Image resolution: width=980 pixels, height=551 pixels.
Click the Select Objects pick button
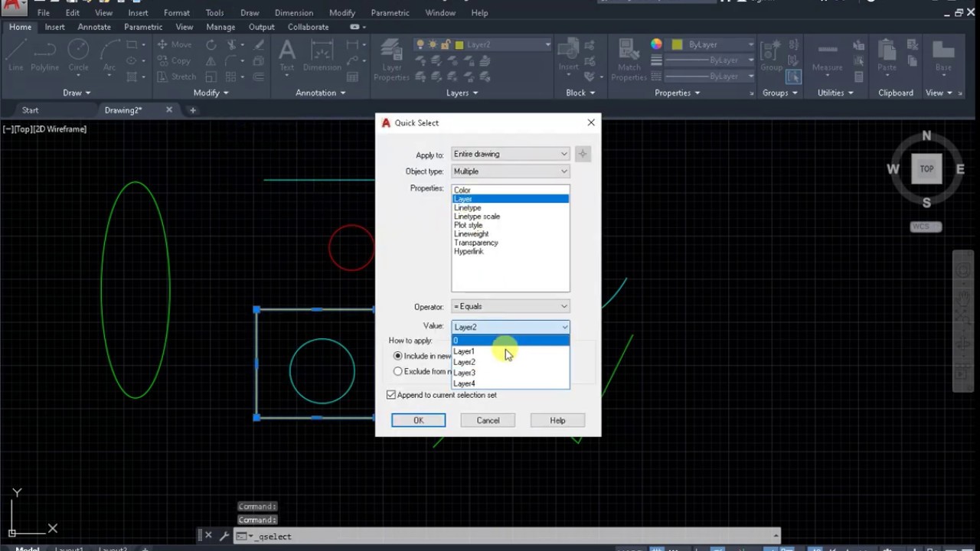pyautogui.click(x=583, y=154)
